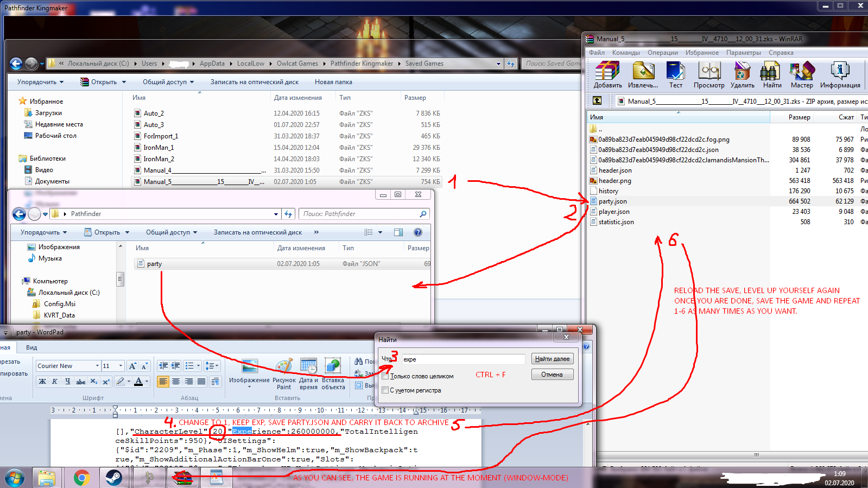
Task: Apply superscript formatting in WordPad
Action: [x=106, y=382]
